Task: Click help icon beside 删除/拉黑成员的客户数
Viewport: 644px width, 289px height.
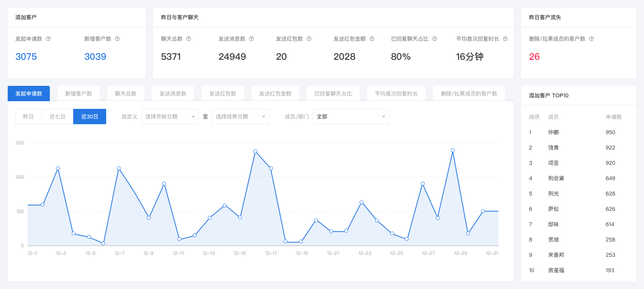Action: 591,39
